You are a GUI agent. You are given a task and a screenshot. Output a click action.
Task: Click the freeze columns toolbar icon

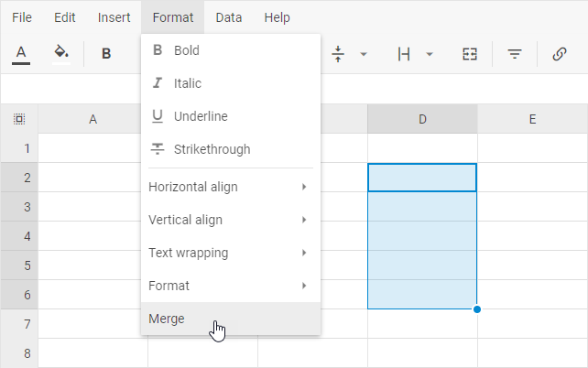pos(404,54)
